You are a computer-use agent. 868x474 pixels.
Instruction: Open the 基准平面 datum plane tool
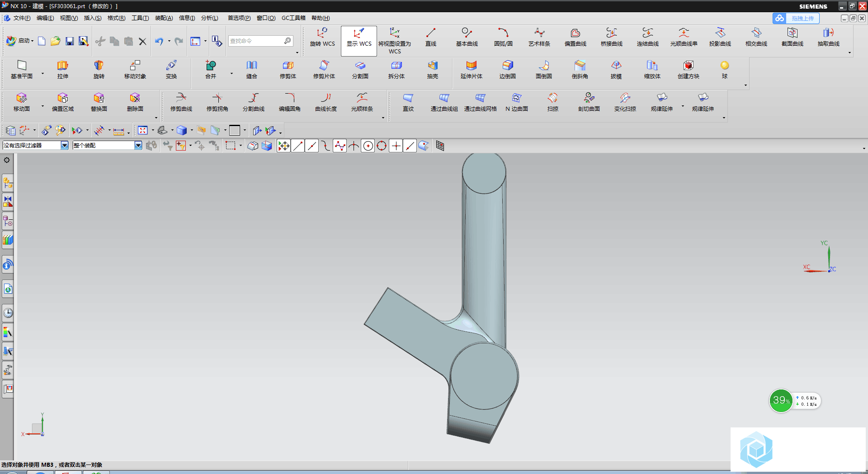[x=22, y=70]
